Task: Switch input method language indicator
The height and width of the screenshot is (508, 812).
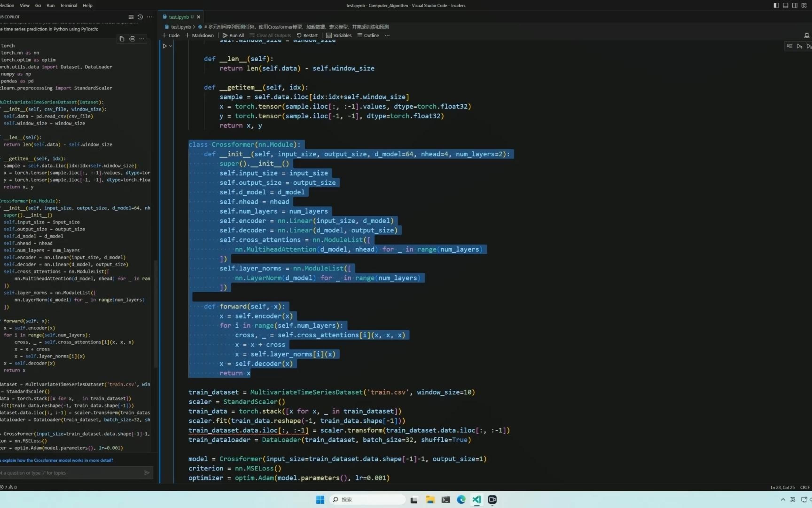Action: point(792,500)
